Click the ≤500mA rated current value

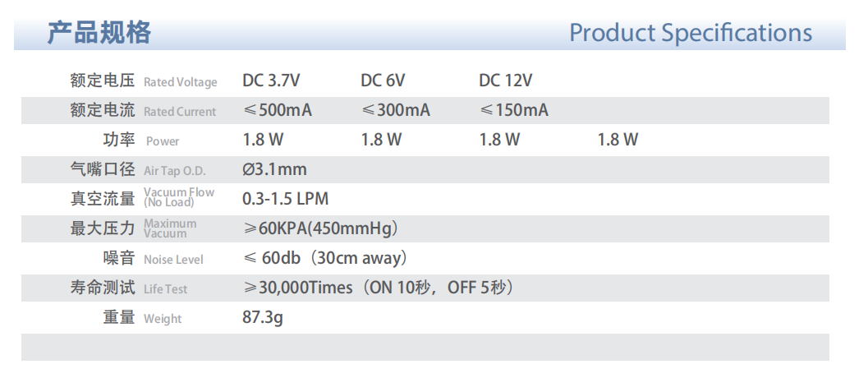coord(278,110)
